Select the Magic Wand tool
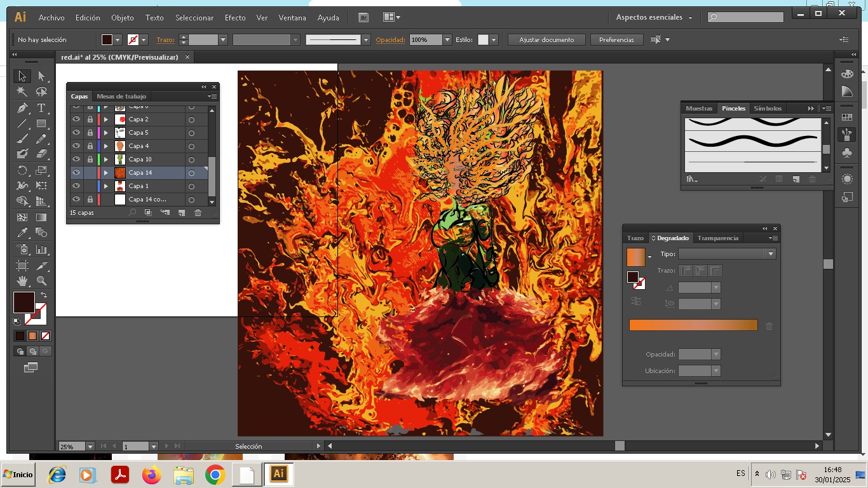Viewport: 868px width, 488px height. tap(22, 92)
